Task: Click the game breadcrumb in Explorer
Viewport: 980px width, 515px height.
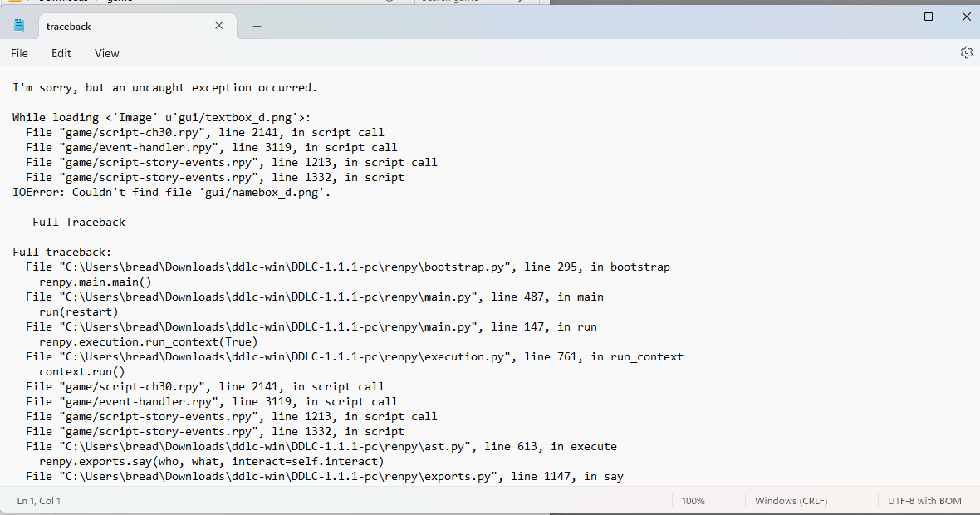Action: coord(120,2)
